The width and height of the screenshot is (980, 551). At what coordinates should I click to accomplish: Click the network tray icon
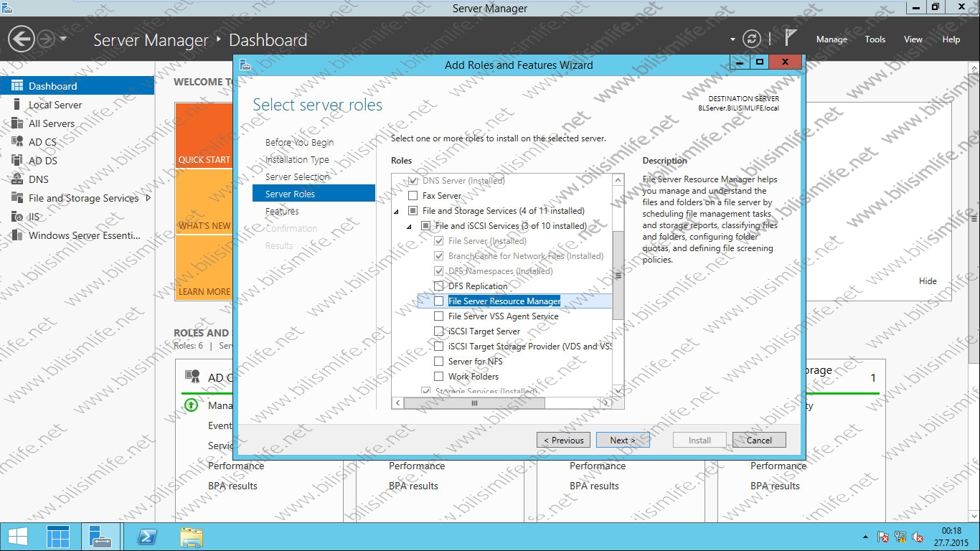click(x=901, y=537)
